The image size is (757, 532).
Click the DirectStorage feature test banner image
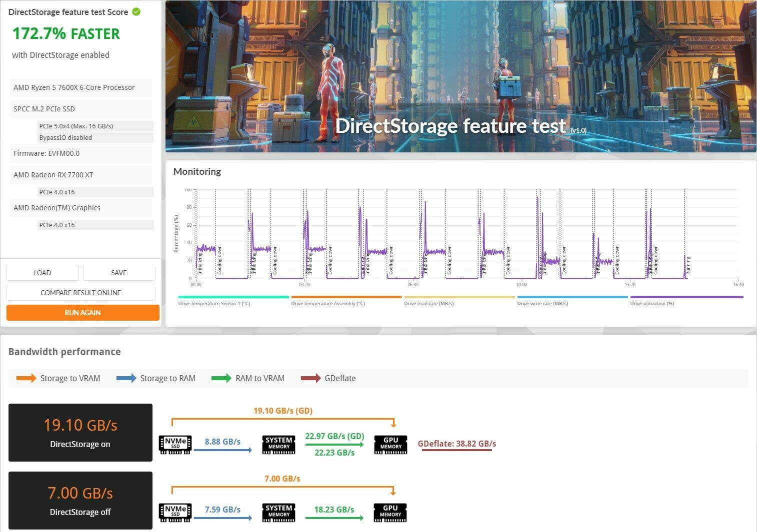point(460,76)
